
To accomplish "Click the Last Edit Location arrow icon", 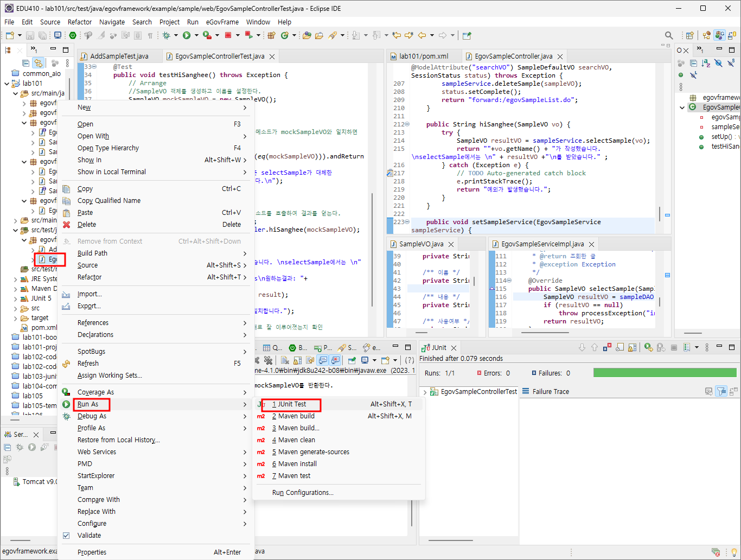I will click(x=397, y=35).
